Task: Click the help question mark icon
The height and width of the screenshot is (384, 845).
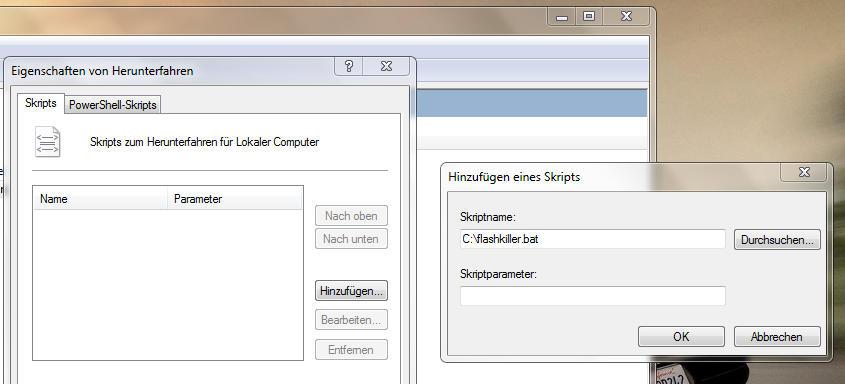Action: 349,66
